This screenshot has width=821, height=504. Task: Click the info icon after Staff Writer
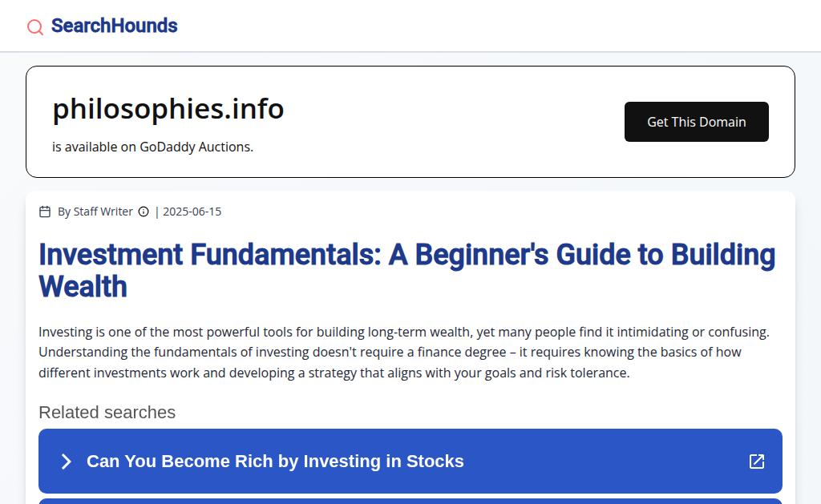tap(144, 212)
